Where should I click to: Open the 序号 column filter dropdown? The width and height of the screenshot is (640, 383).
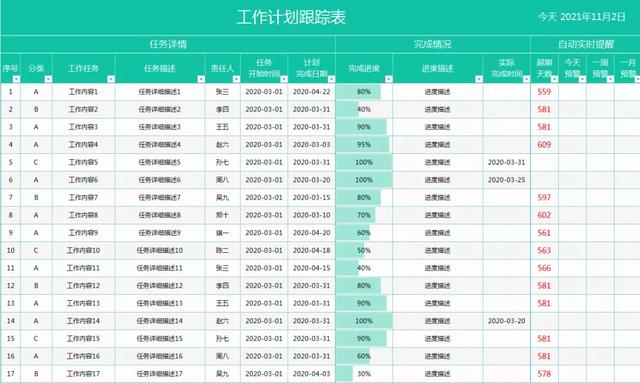click(16, 79)
